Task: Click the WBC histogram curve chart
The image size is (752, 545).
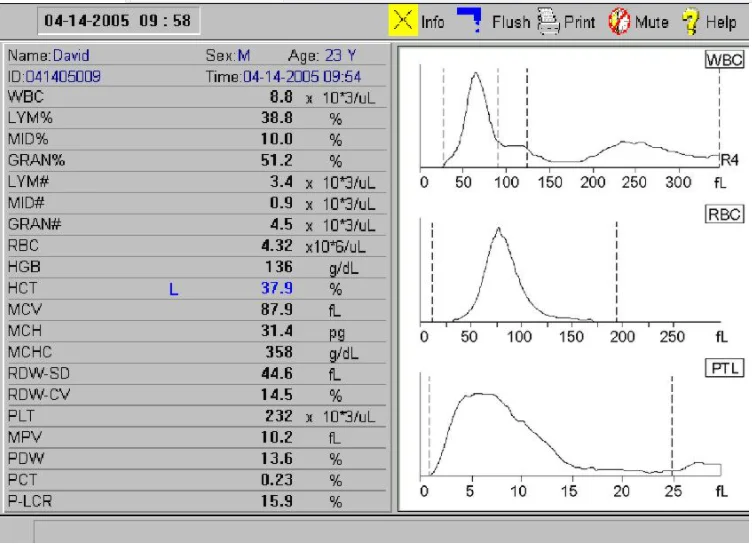Action: click(x=570, y=120)
